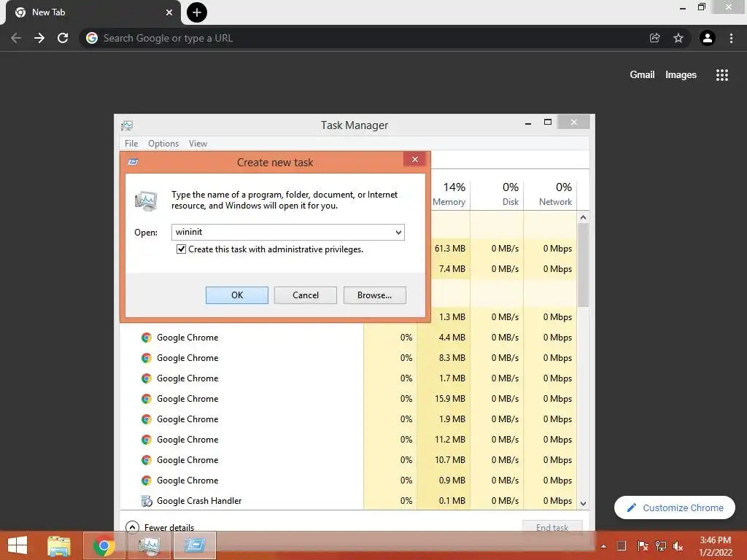
Task: Open network tray icon
Action: (x=660, y=546)
